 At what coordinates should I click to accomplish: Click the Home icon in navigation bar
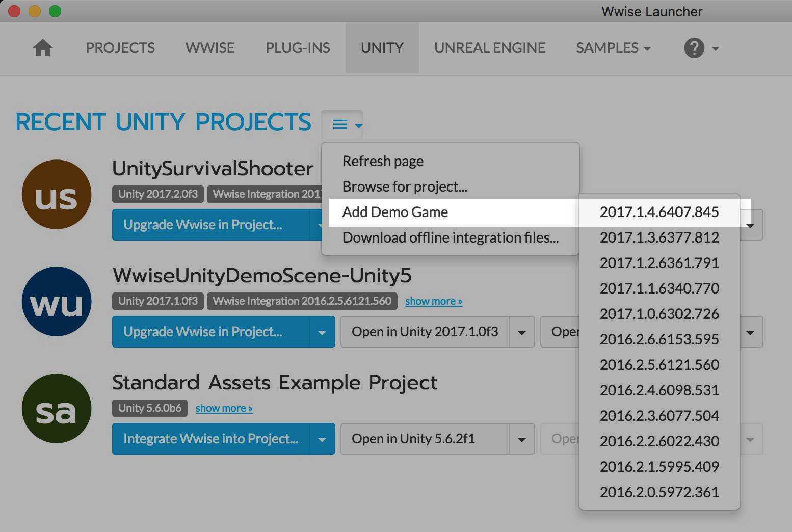(x=43, y=48)
